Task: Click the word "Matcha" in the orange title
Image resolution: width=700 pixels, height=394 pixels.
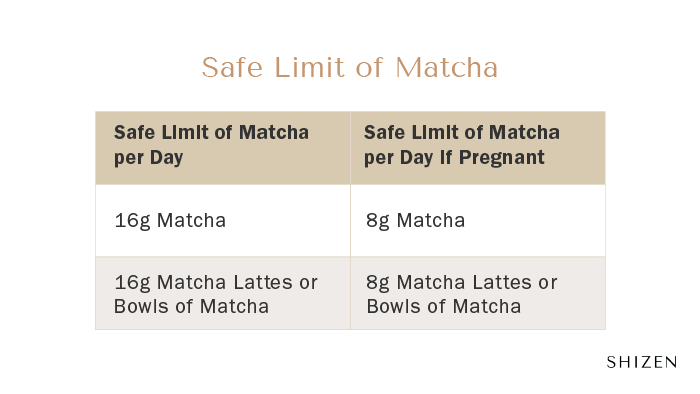Action: pyautogui.click(x=446, y=68)
